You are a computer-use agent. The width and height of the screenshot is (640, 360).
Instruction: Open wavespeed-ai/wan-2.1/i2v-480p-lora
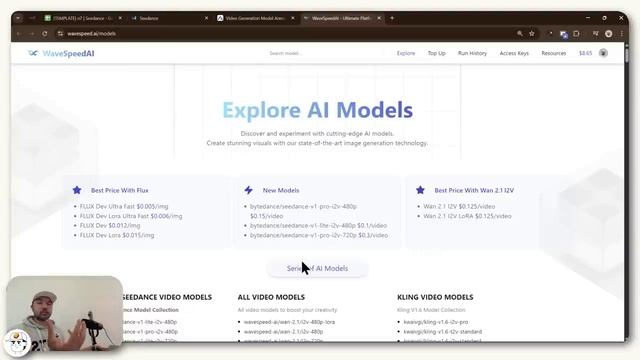pyautogui.click(x=289, y=322)
